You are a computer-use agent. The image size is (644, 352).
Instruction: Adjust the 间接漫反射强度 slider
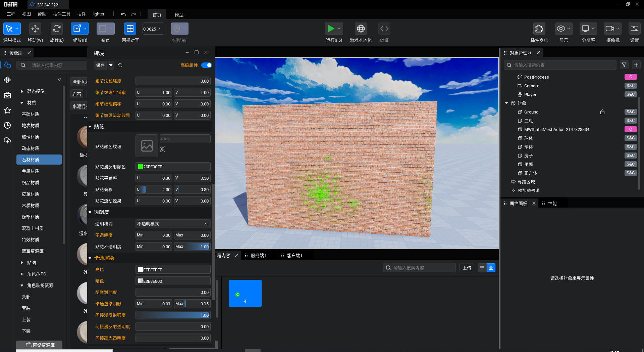pyautogui.click(x=173, y=315)
